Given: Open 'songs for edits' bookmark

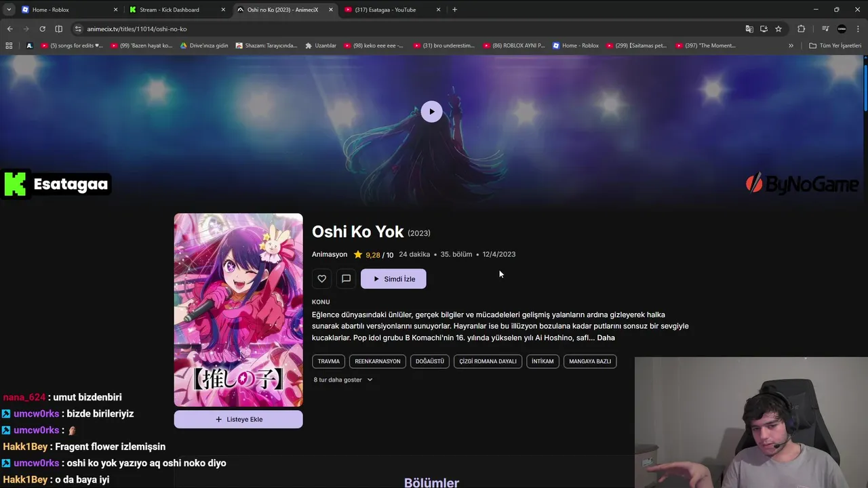Looking at the screenshot, I should (72, 45).
